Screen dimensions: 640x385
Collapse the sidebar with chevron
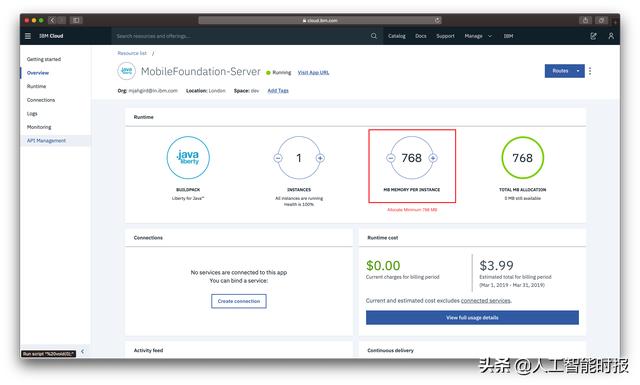point(82,351)
